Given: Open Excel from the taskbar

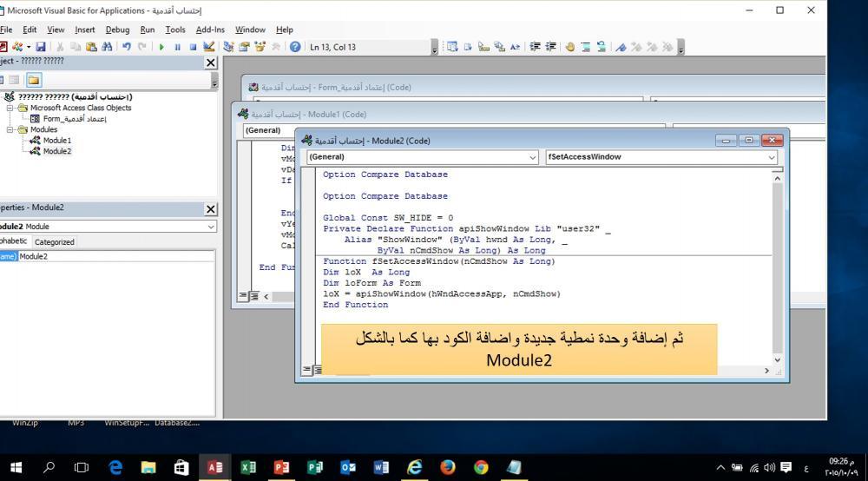Looking at the screenshot, I should point(248,468).
